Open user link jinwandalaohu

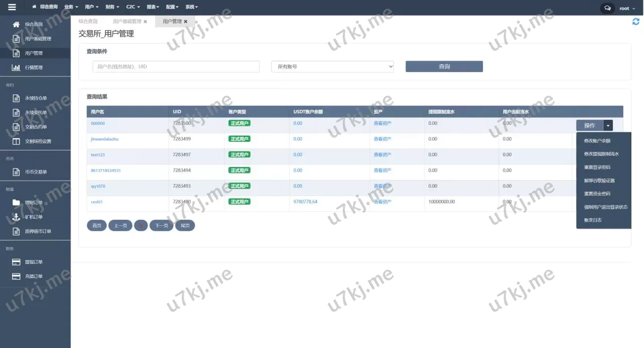point(105,139)
